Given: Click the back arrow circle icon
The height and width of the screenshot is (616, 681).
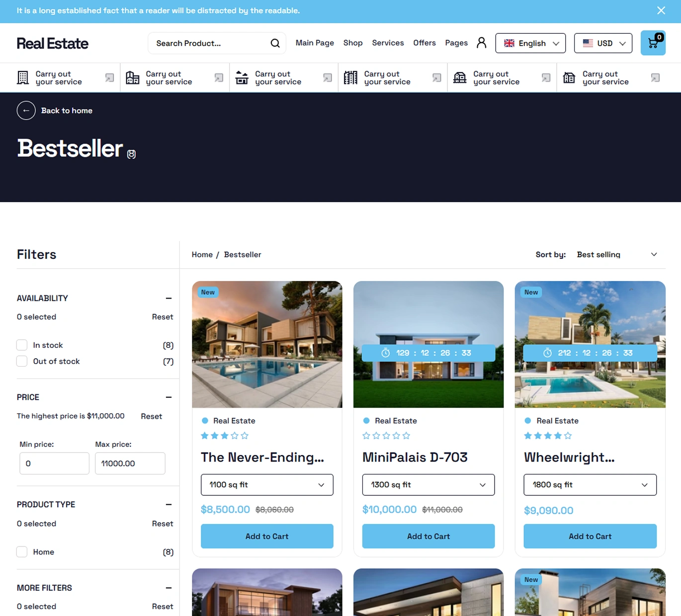Looking at the screenshot, I should pos(26,110).
